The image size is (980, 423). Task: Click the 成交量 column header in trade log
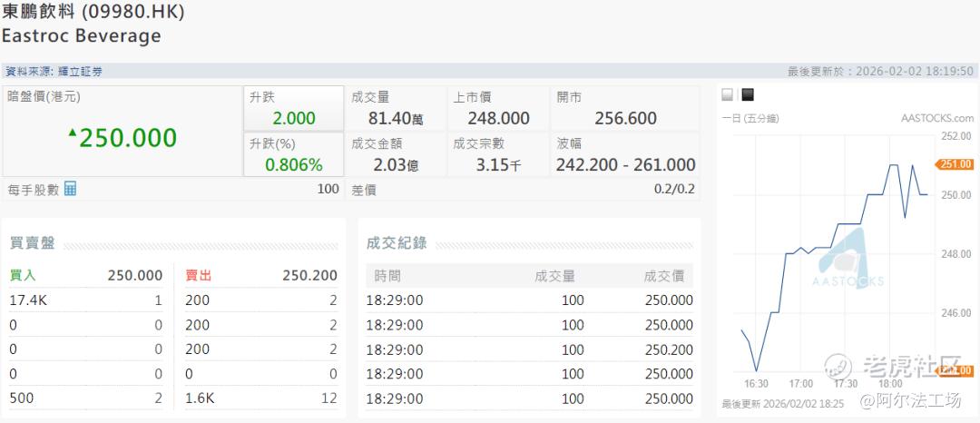[x=555, y=276]
